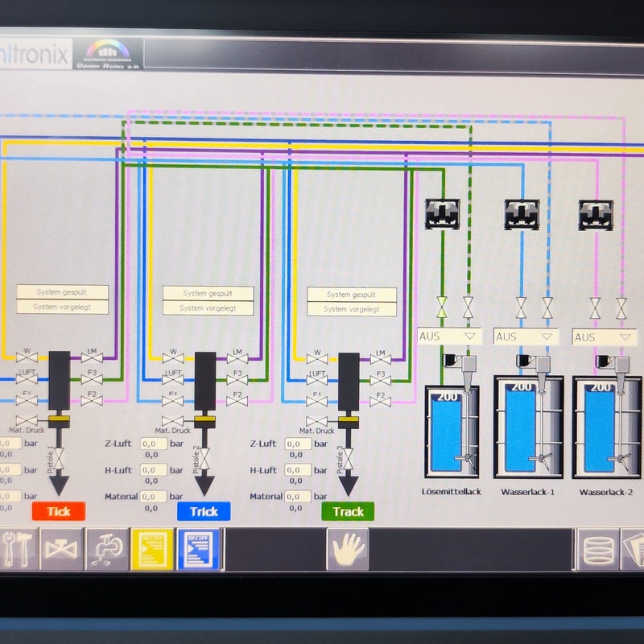Select the red Tick station button
Viewport: 644px width, 644px height.
pyautogui.click(x=59, y=511)
